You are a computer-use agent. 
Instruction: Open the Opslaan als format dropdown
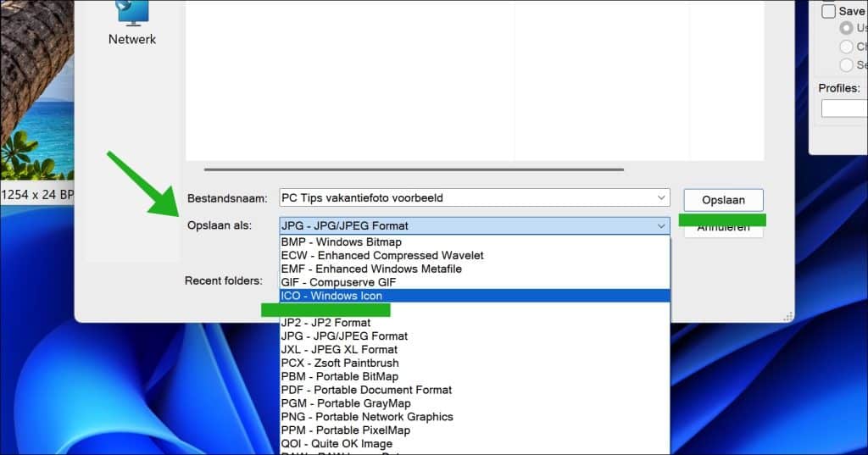pos(475,226)
